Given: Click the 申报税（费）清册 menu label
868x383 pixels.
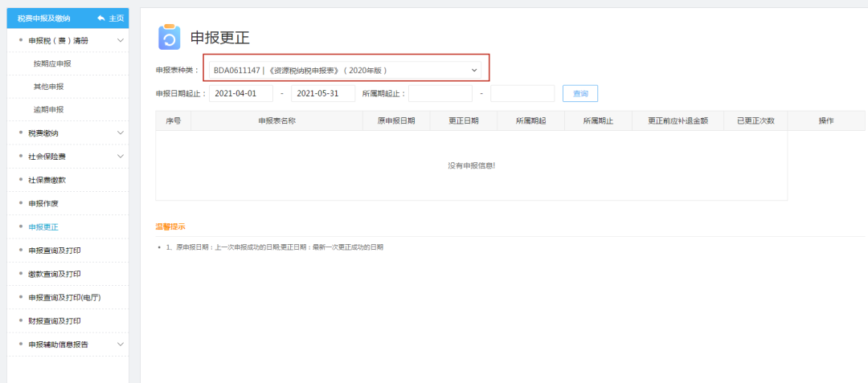Looking at the screenshot, I should (58, 40).
